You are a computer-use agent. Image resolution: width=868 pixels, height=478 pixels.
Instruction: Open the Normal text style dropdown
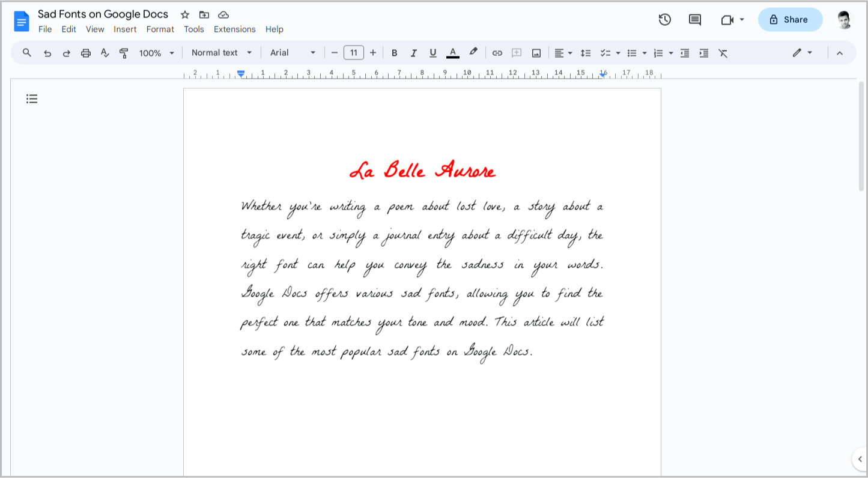[222, 53]
